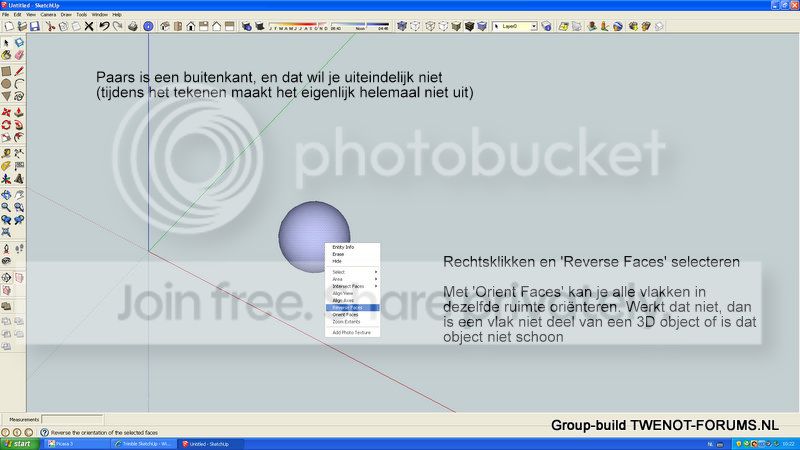Toggle Back Edges face style
The image size is (800, 450).
click(415, 26)
